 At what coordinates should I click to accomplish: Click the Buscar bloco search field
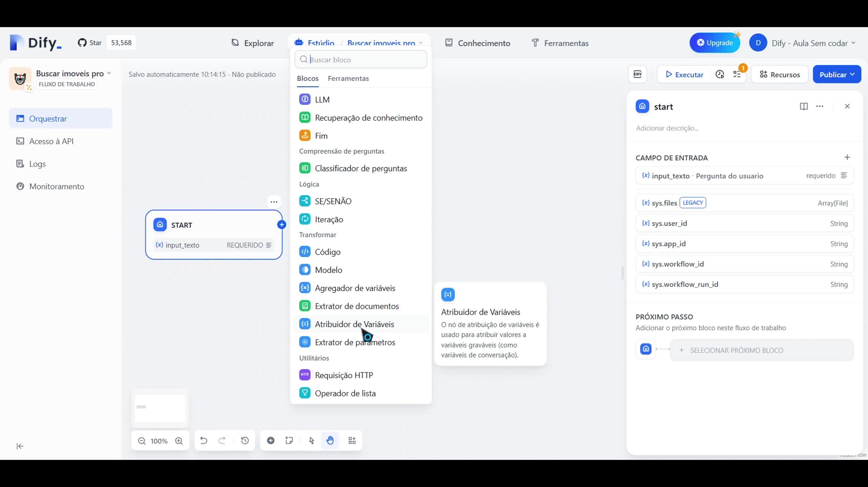pos(360,59)
